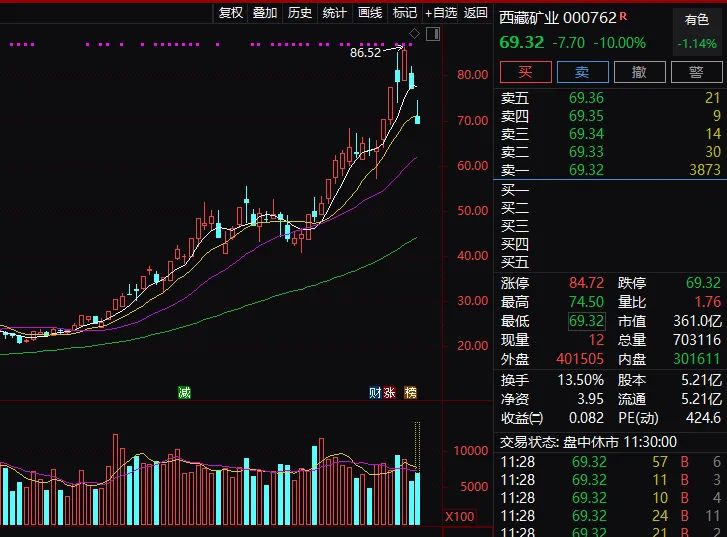Open 标记 marker option
The width and height of the screenshot is (727, 537).
(x=404, y=13)
